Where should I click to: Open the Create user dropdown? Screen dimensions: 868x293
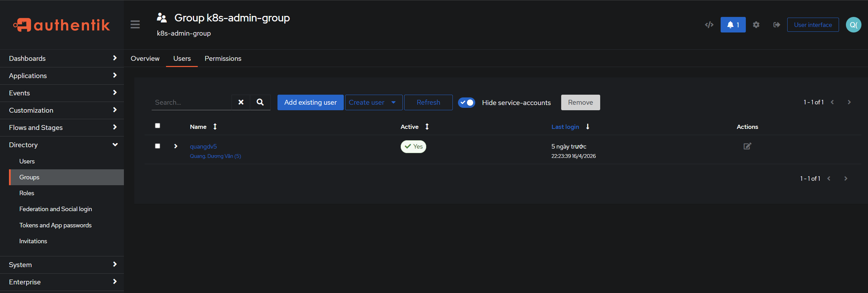(374, 103)
